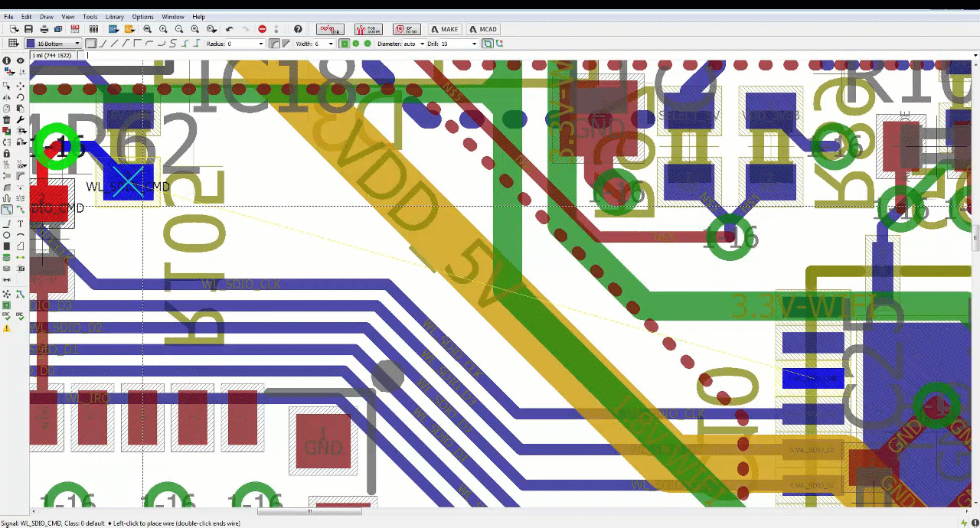Select the S-curve wire bend style
The image size is (980, 528).
point(173,44)
